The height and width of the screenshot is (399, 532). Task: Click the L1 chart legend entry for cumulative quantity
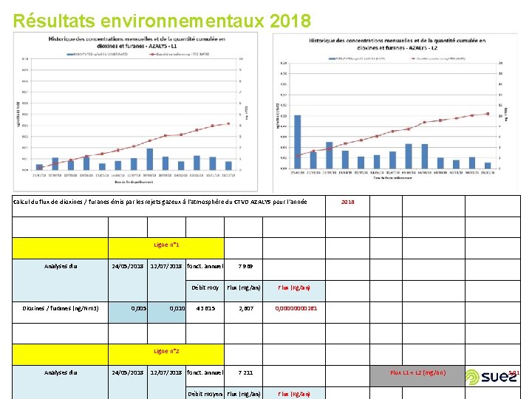pyautogui.click(x=179, y=54)
